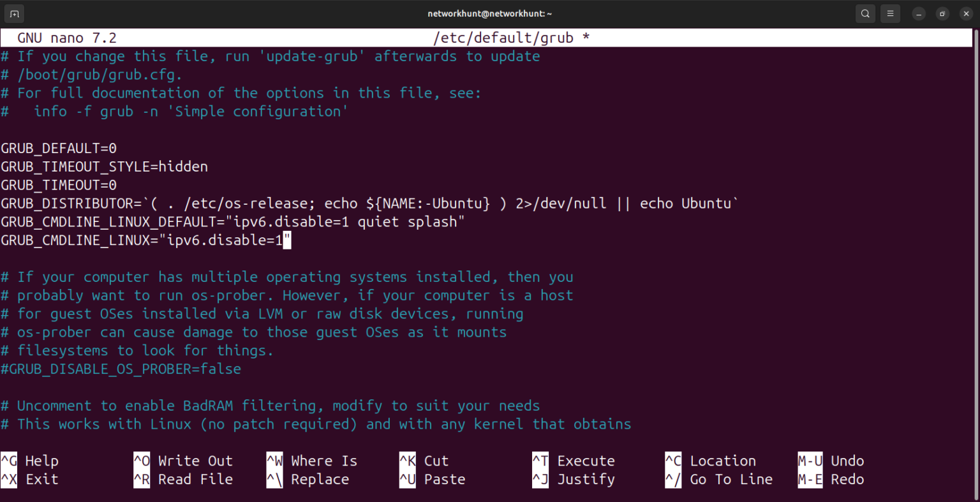Open a new terminal tab
Screen dimensions: 980x502
tap(13, 13)
